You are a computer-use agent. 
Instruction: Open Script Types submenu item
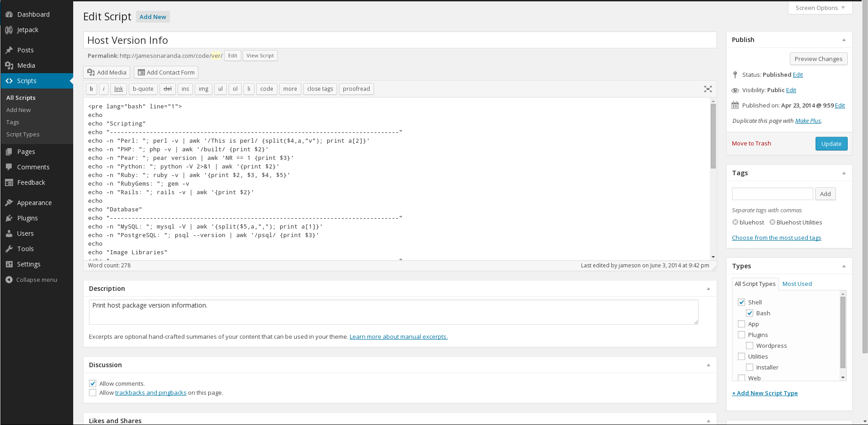[23, 134]
